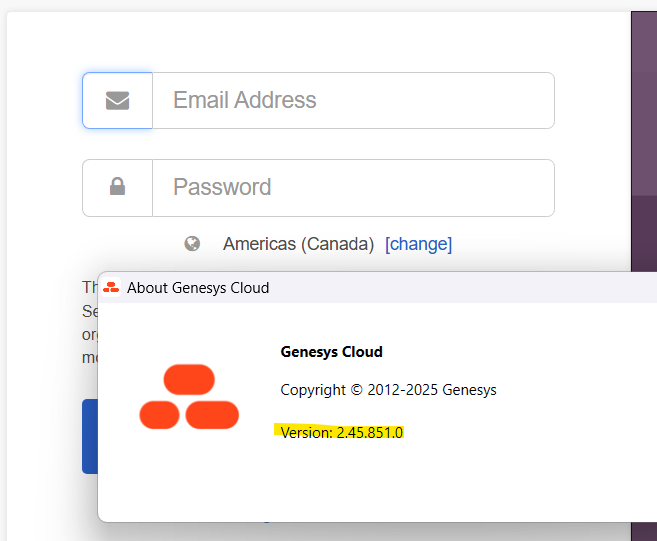Click the partly hidden paragraph text left of the dialog
The image size is (657, 541).
pyautogui.click(x=89, y=322)
